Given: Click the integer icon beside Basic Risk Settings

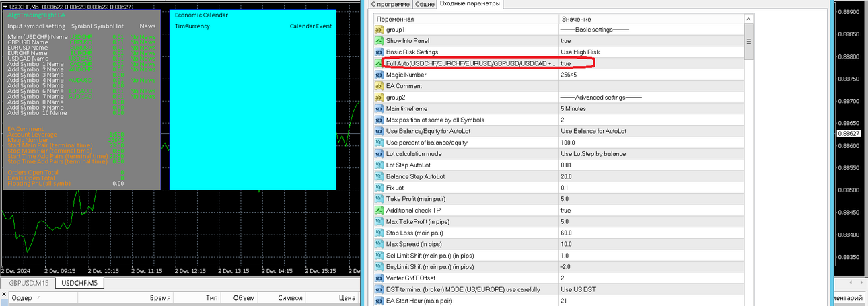Looking at the screenshot, I should pos(379,52).
